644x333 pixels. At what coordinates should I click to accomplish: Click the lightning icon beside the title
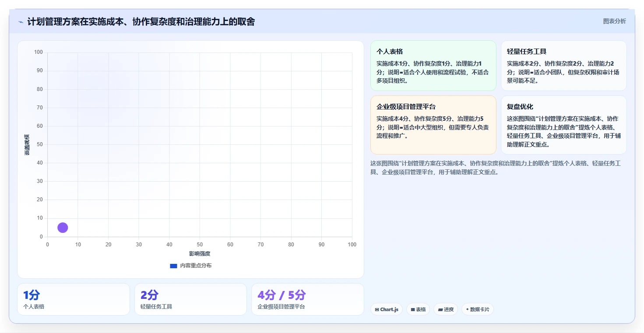tap(21, 22)
